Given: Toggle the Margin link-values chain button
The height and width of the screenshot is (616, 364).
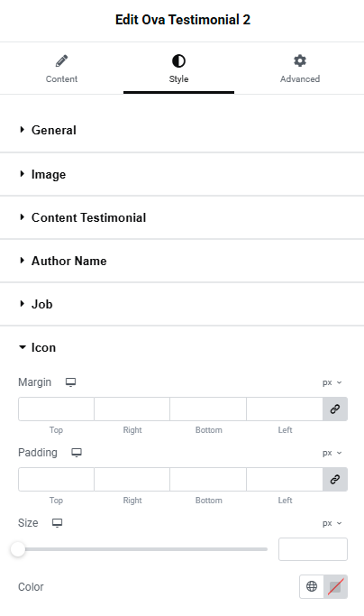Looking at the screenshot, I should tap(335, 409).
